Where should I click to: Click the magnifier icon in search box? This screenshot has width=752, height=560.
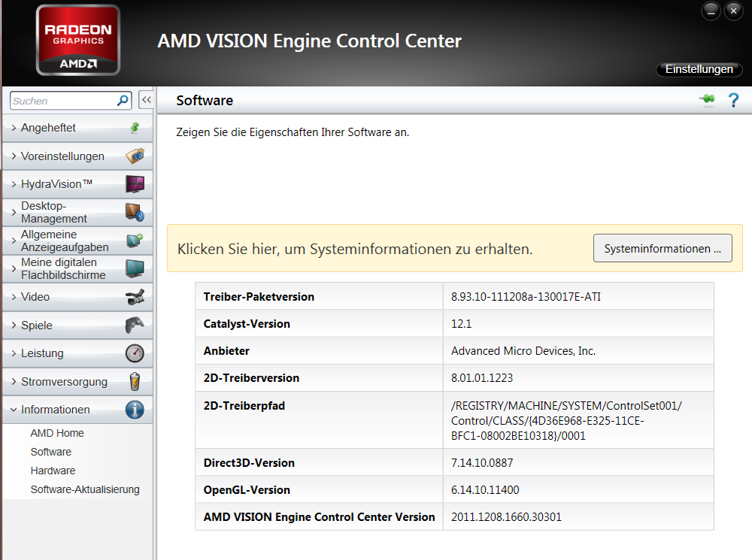[123, 101]
